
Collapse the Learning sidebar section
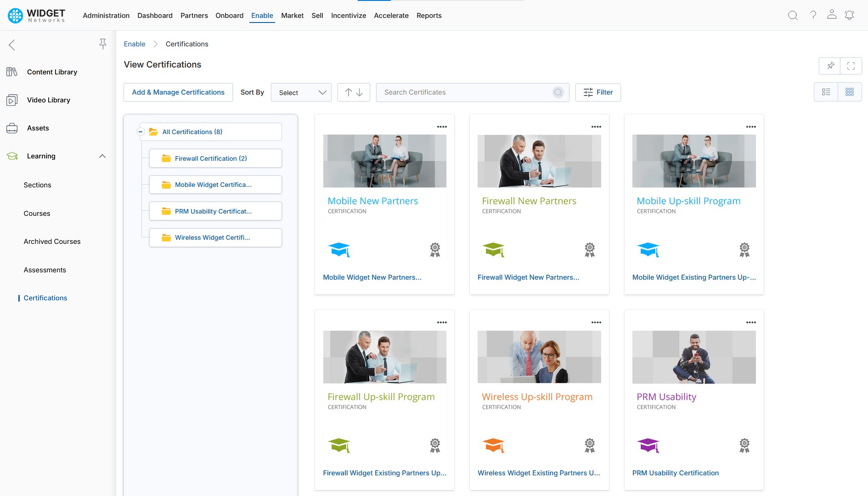(x=102, y=156)
